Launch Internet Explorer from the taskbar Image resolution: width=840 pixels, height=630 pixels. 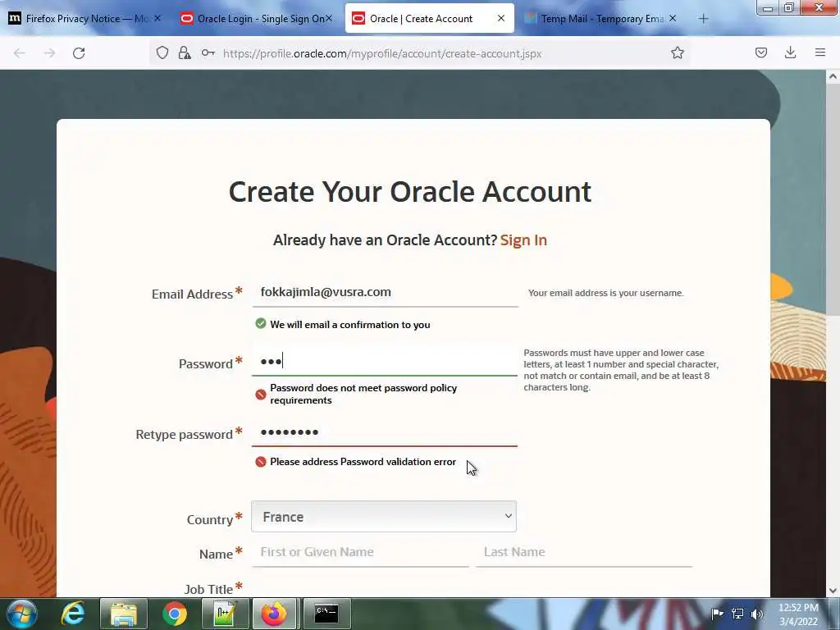click(73, 614)
